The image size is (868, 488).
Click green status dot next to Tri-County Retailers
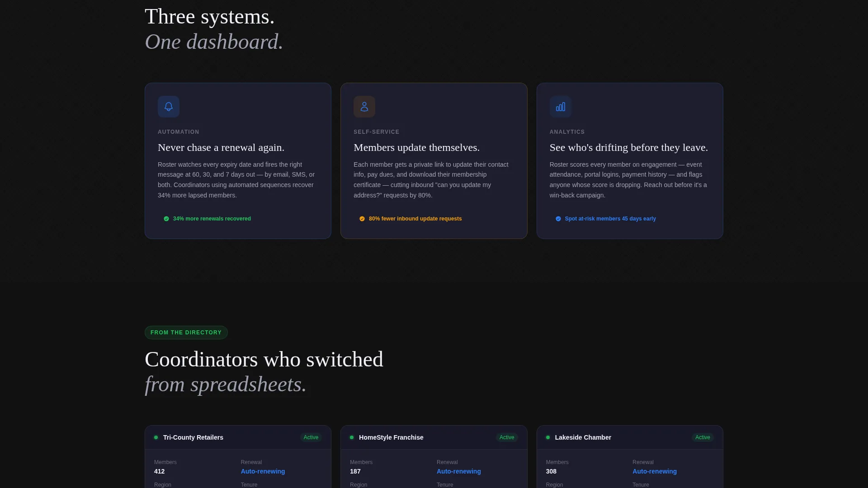tap(156, 437)
